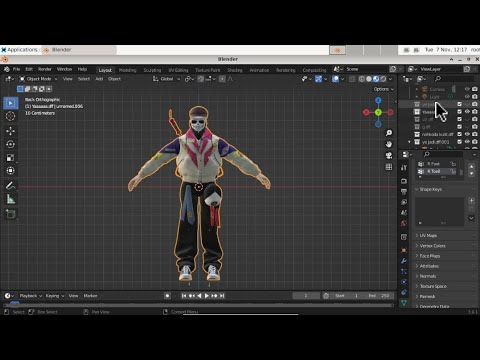Click the viewport pan hand icon
The width and height of the screenshot is (480, 360).
(389, 144)
